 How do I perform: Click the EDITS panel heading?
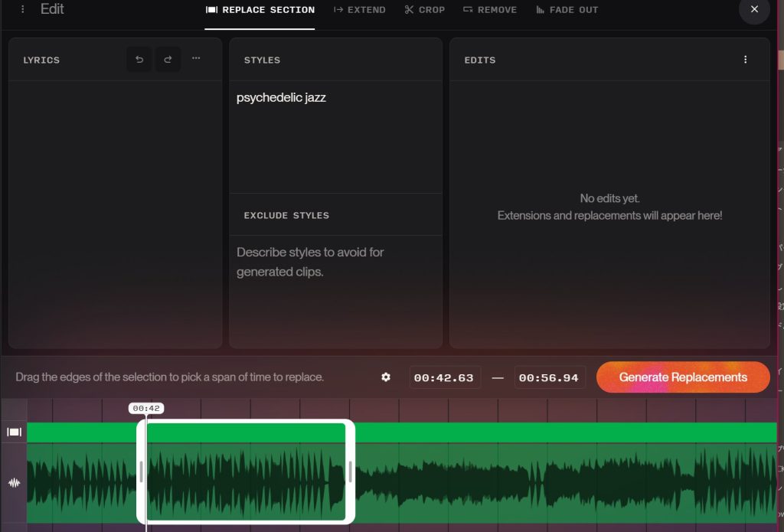point(480,60)
